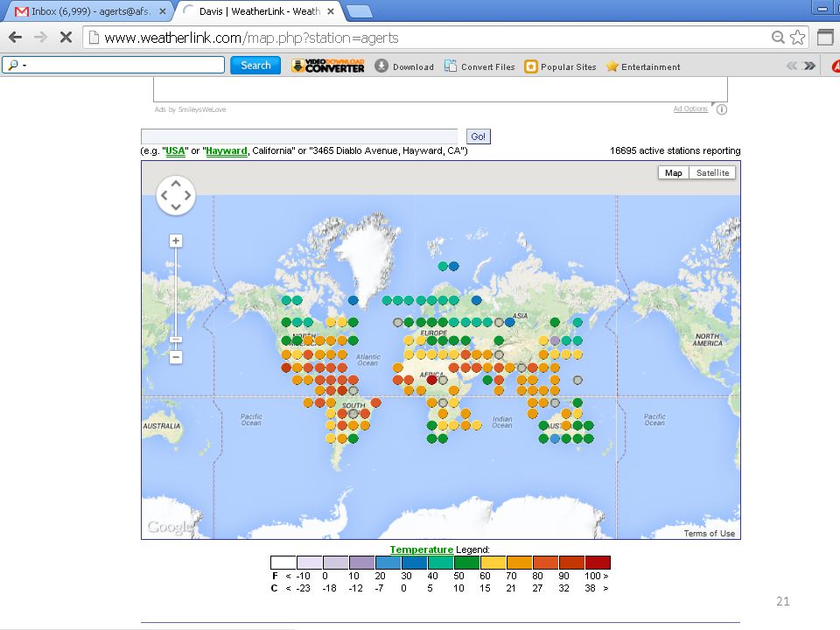The image size is (840, 630).
Task: Open the Hayward example link
Action: 227,151
